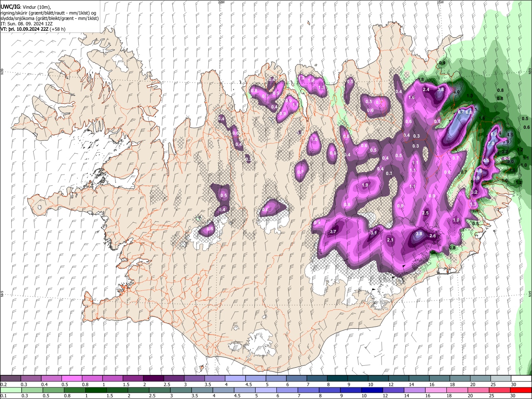Click the 2.1 snowfall value on the map
Image resolution: width=532 pixels, height=399 pixels.
[x=390, y=240]
